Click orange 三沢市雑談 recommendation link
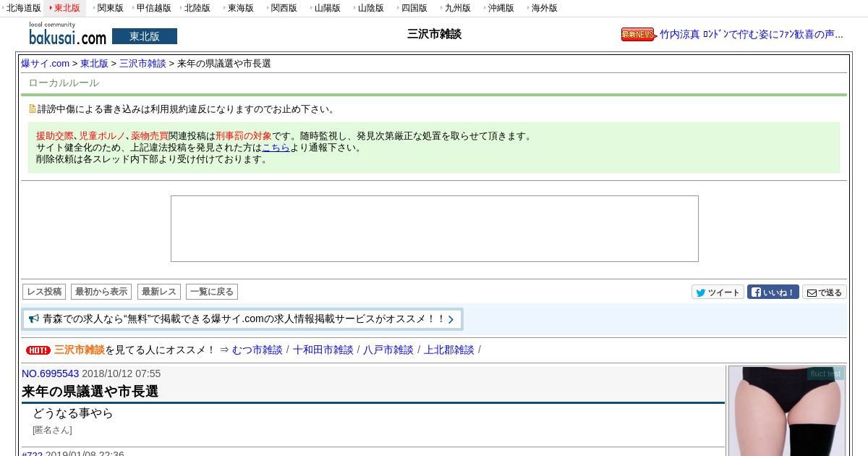The width and height of the screenshot is (868, 456). click(x=80, y=350)
